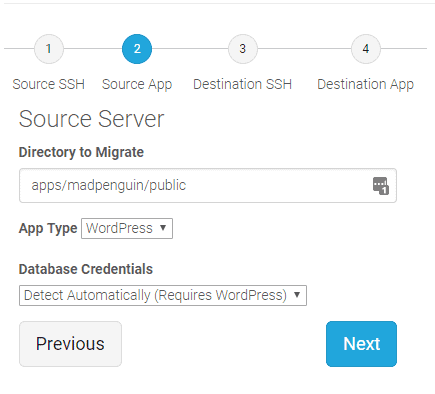
Task: Click the Source Server heading
Action: point(92,119)
